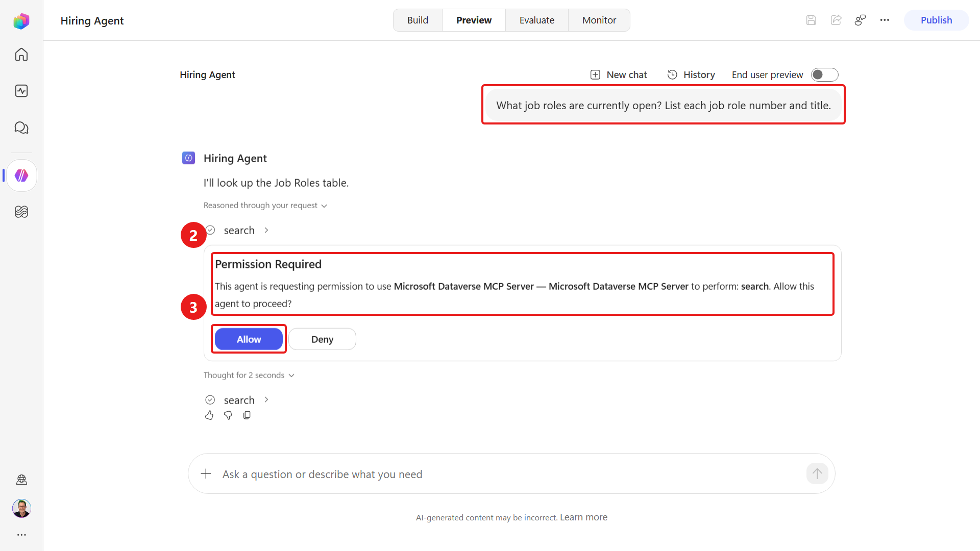Switch to the Build tab
Screen dimensions: 980x551
point(418,20)
